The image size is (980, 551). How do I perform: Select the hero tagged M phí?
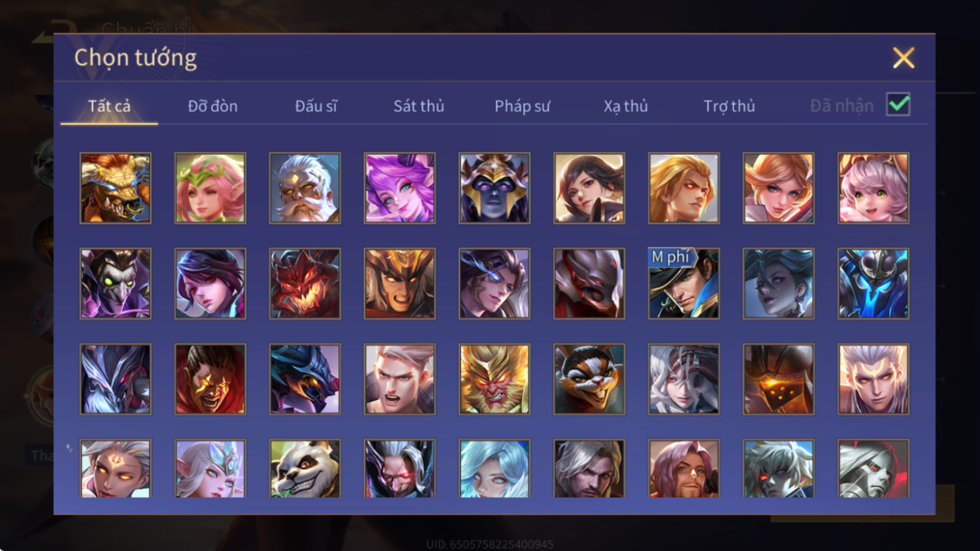coord(684,284)
